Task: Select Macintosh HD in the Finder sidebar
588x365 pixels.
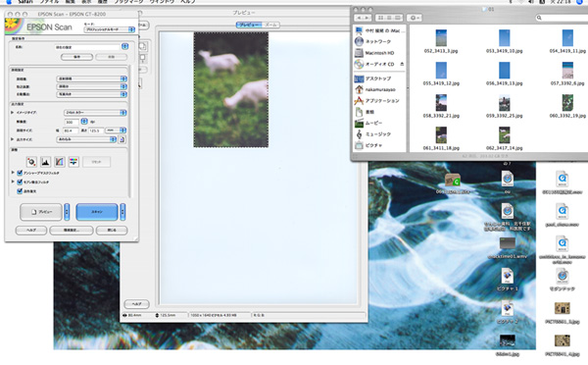Action: click(x=379, y=53)
